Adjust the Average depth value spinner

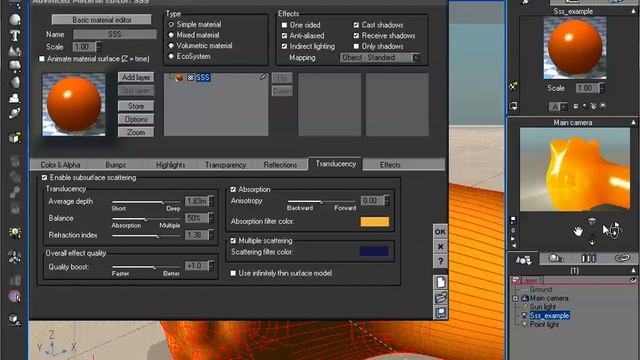211,201
